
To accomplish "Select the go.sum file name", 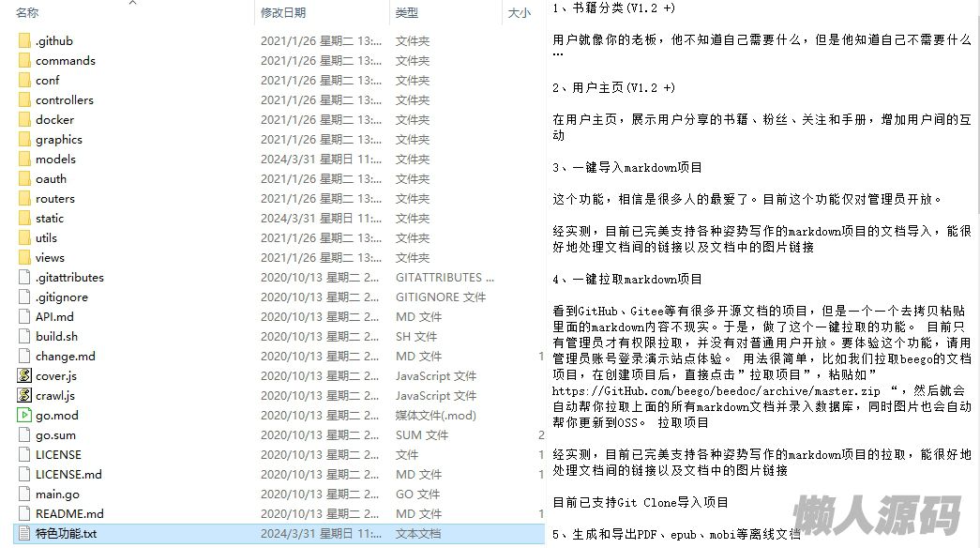I will pos(55,434).
